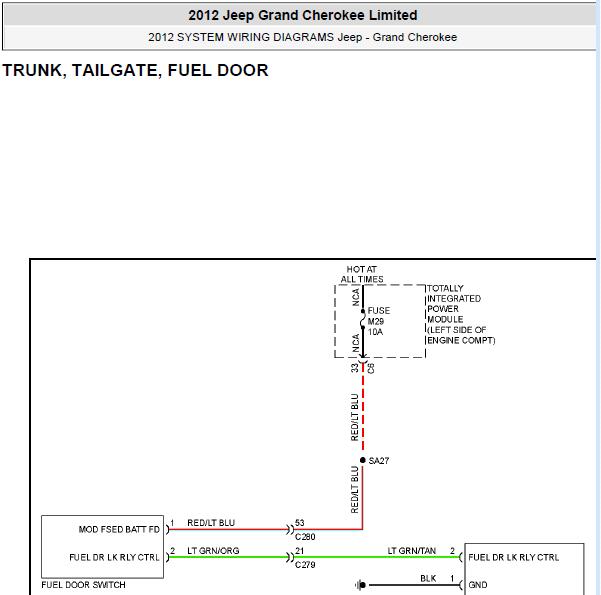Click the 'SA27' splice label
601x595 pixels.
379,461
